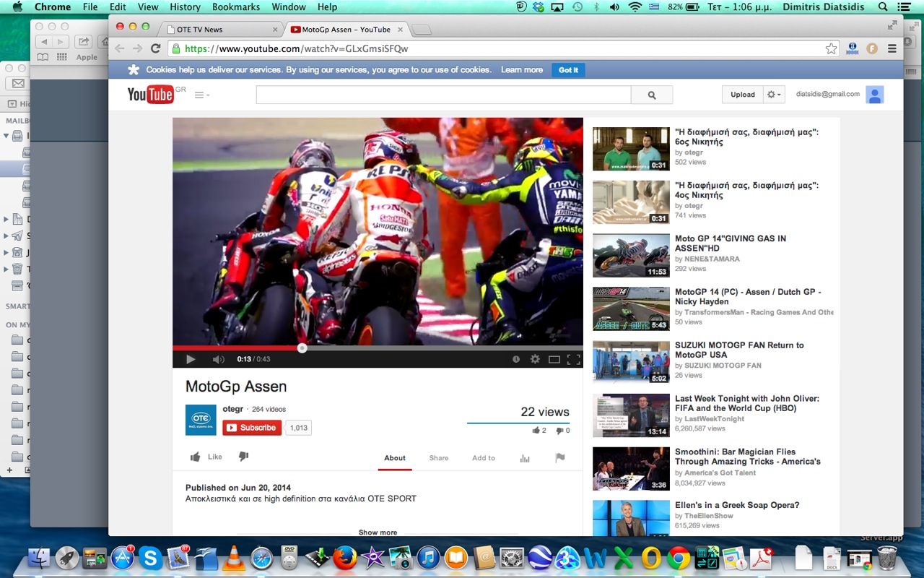Open the OTE channel avatar
The width and height of the screenshot is (924, 578).
click(x=201, y=420)
